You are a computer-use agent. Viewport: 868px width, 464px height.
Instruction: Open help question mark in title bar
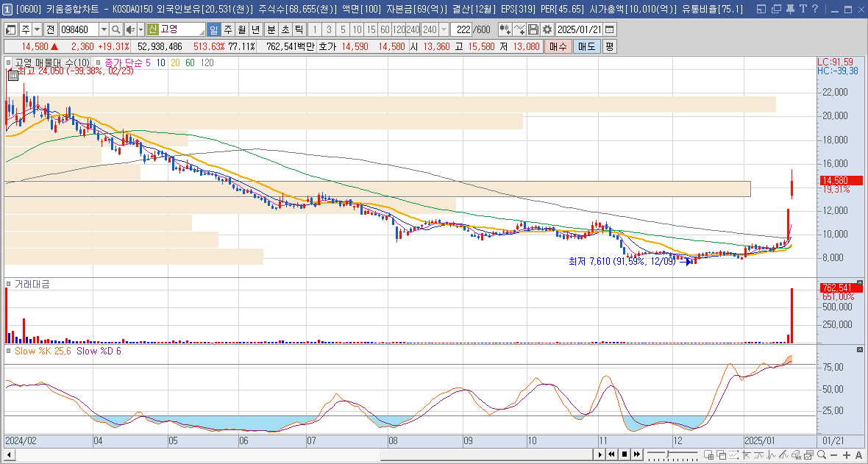816,9
